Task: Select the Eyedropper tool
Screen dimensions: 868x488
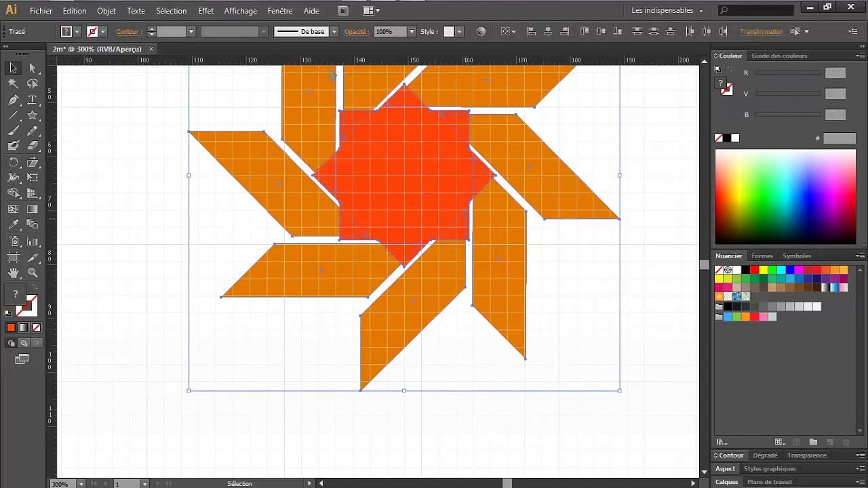Action: click(13, 225)
